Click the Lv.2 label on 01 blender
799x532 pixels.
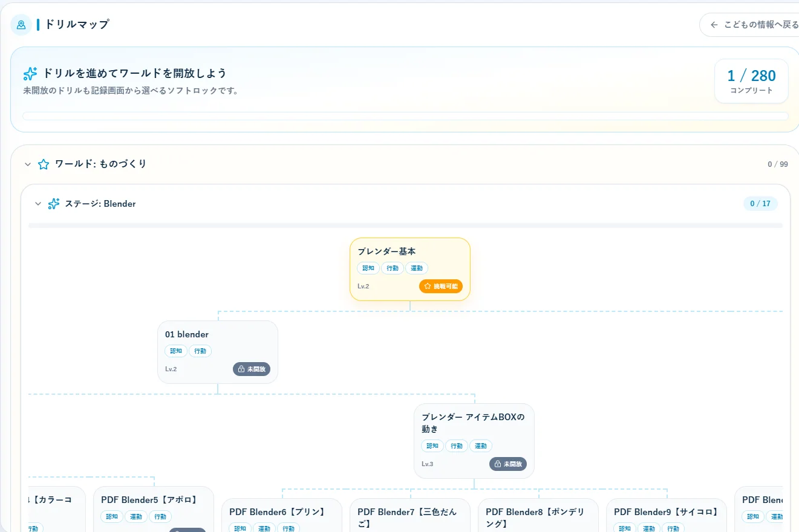pos(171,369)
